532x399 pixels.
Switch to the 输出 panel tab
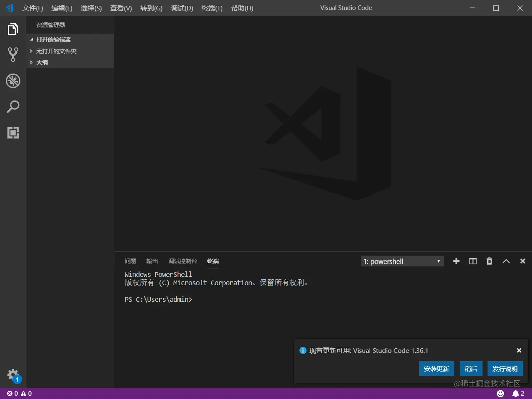tap(152, 261)
